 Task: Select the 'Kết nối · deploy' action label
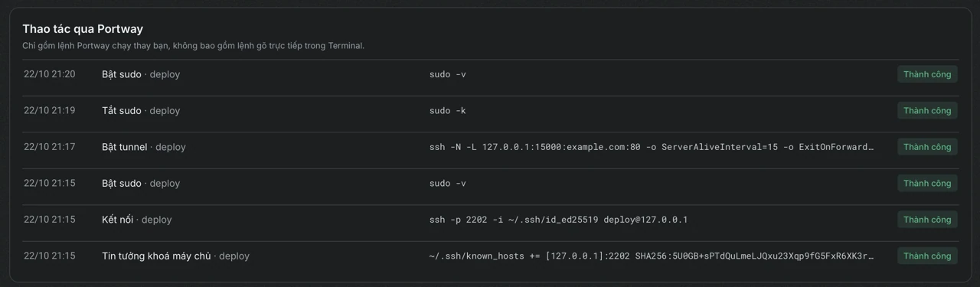(x=137, y=220)
